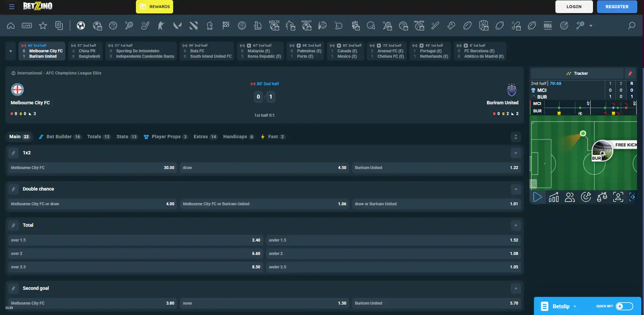Click the tracker pin icon
Image resolution: width=644 pixels, height=315 pixels.
tap(630, 73)
